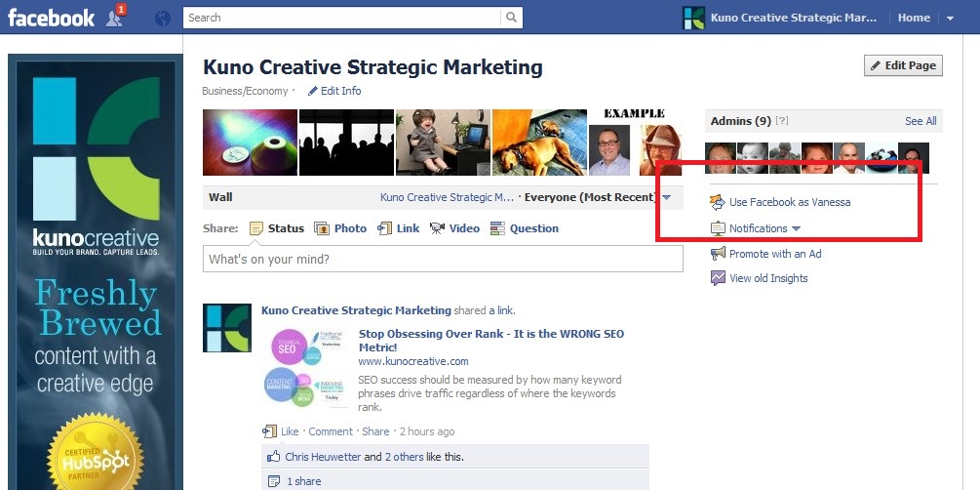Click the page avatar beside the shared post

pyautogui.click(x=226, y=328)
